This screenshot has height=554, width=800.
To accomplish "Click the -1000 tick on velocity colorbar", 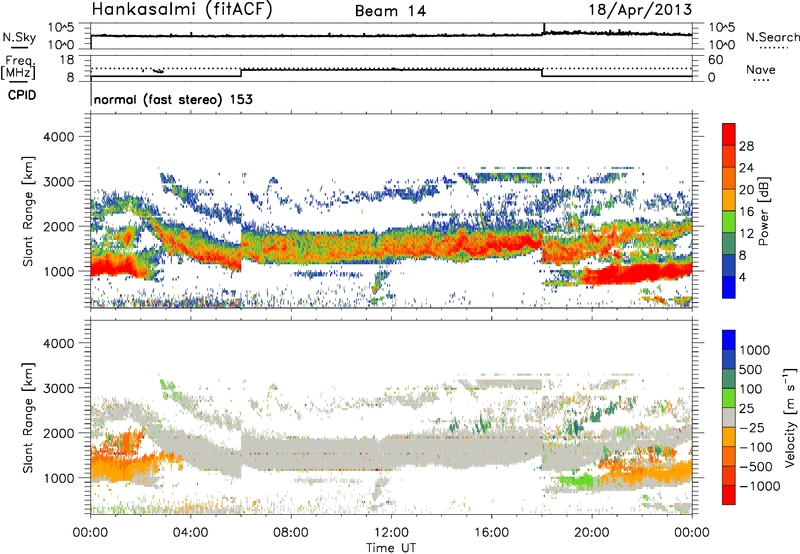I will 759,486.
